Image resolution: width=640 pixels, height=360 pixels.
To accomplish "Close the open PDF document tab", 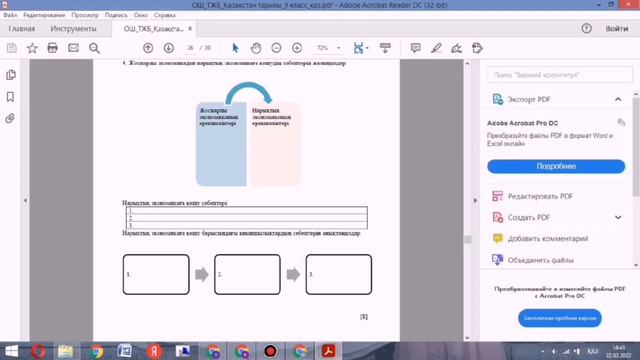I will 190,29.
